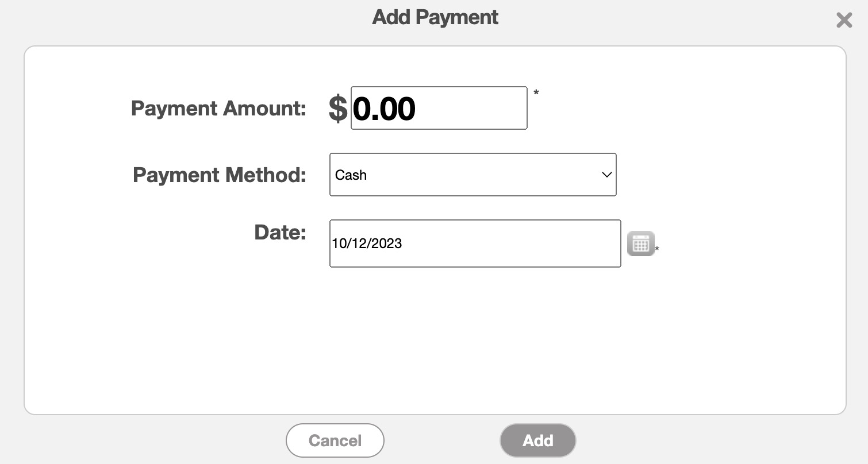Viewport: 868px width, 464px height.
Task: Click the chevron arrow in Payment Method
Action: (x=606, y=175)
